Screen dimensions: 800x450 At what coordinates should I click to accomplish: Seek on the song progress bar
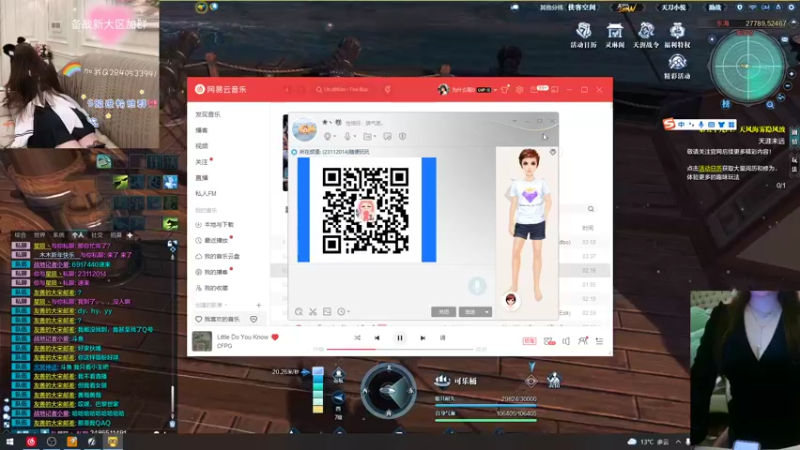(399, 349)
